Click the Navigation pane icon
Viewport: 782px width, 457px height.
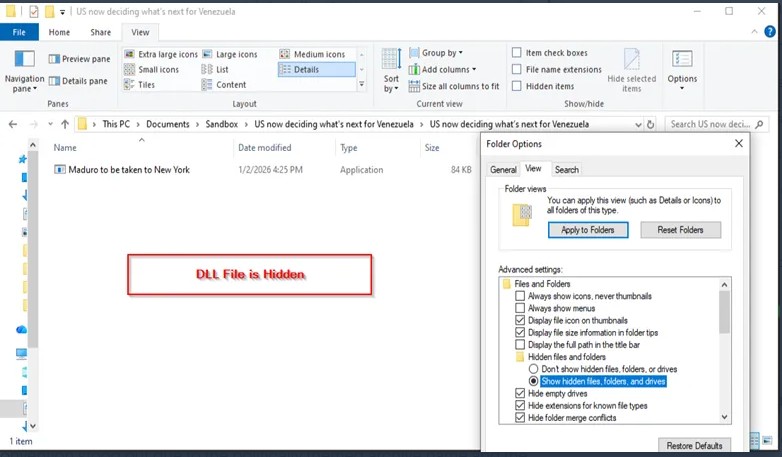click(x=24, y=60)
